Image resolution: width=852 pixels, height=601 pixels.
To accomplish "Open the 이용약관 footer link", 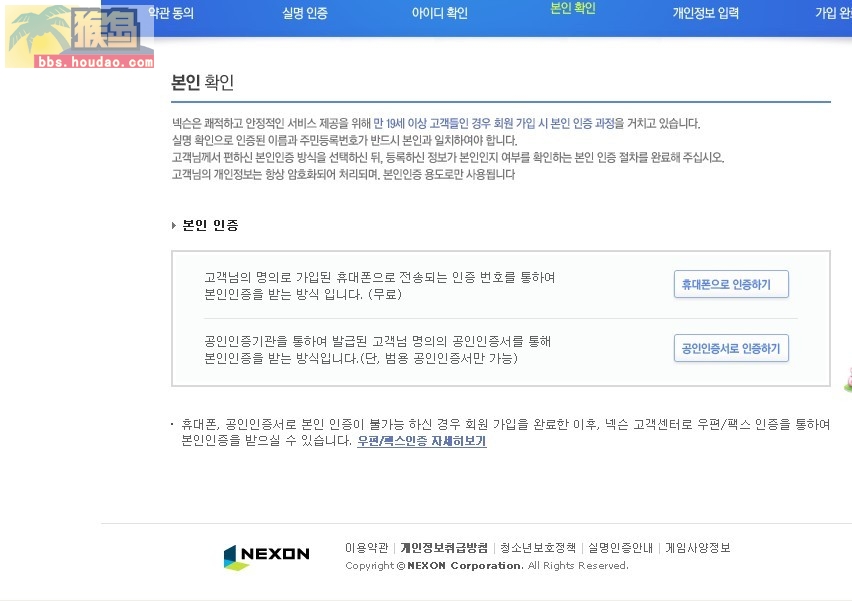I will [366, 548].
